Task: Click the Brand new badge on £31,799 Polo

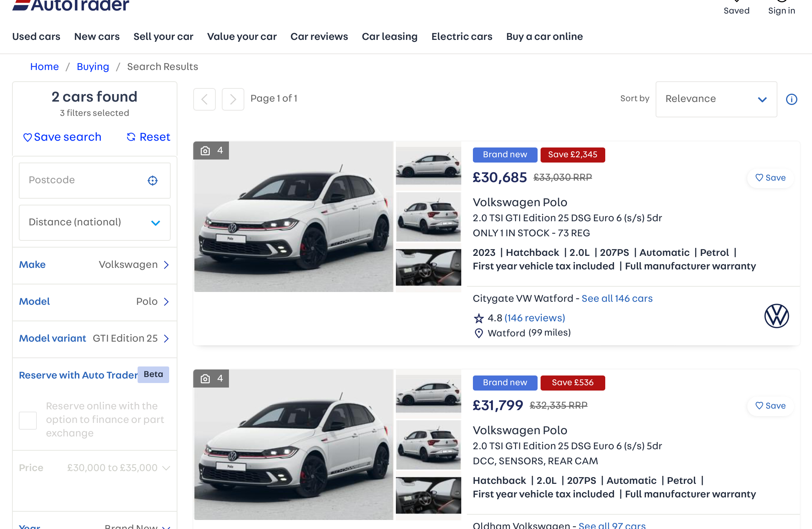Action: point(505,383)
